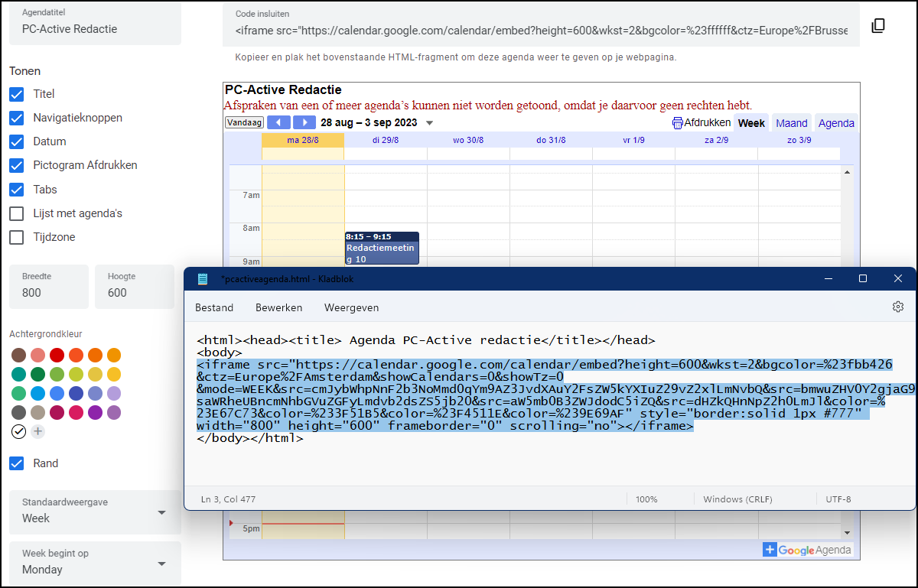
Task: Click the Google Agenda plus icon
Action: click(770, 550)
